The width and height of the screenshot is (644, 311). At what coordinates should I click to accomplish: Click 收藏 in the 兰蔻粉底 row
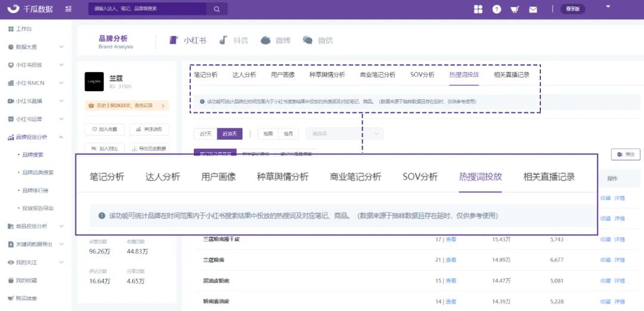click(x=605, y=260)
